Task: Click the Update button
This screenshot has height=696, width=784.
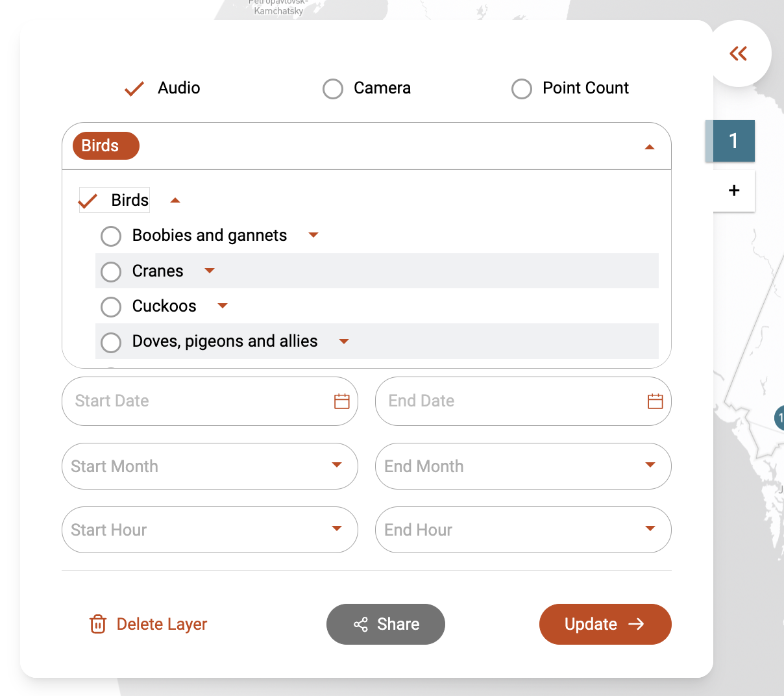Action: tap(605, 624)
